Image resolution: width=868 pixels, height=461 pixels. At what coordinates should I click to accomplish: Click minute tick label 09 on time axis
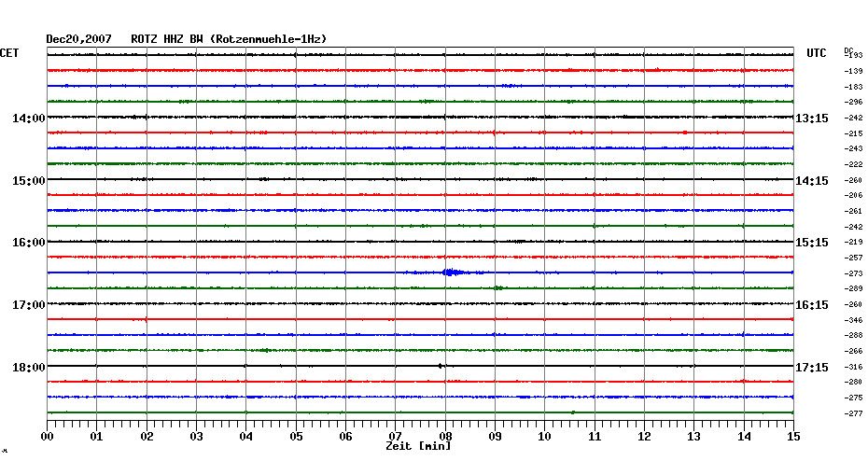coord(495,437)
